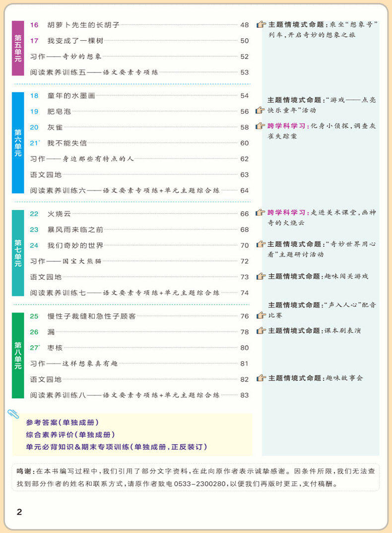Image resolution: width=392 pixels, height=533 pixels.
Task: Click the note 主题情境式命题:趣味闯关游戏
Action: click(x=318, y=276)
